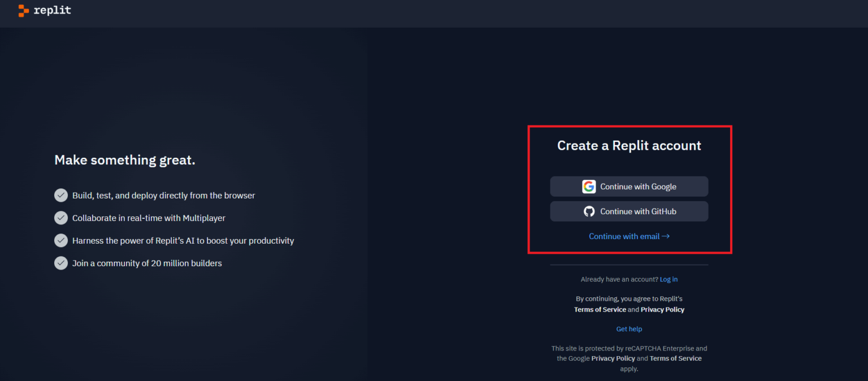Screen dimensions: 868x381
Task: Click the Google 'G' logo icon
Action: tap(589, 187)
